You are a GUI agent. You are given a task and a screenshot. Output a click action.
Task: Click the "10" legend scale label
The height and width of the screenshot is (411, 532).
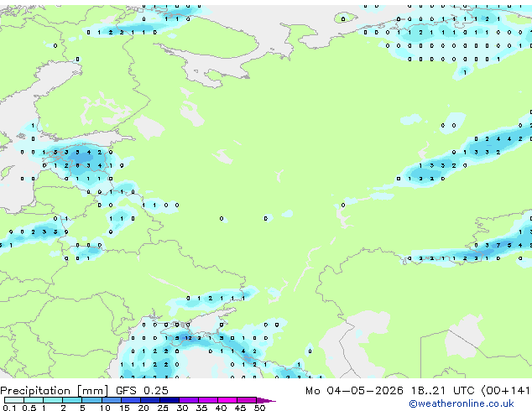tap(105, 408)
